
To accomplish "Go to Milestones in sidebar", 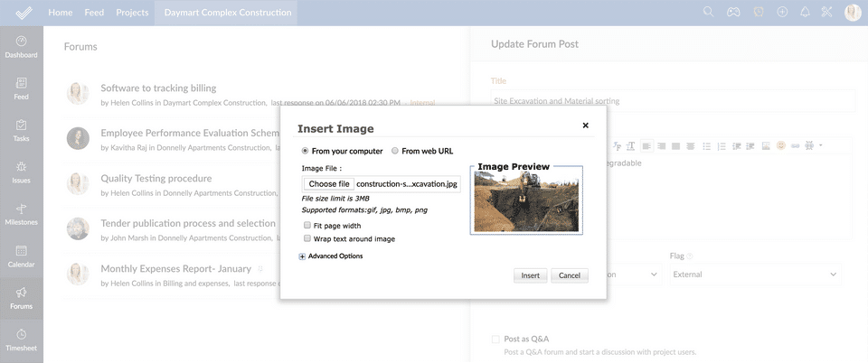I will (21, 212).
